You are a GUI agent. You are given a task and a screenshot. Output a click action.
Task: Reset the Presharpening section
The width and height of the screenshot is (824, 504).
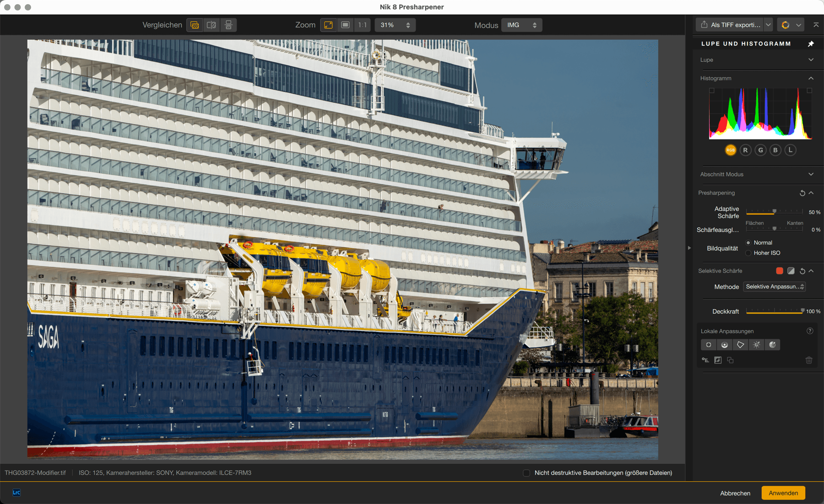coord(802,193)
